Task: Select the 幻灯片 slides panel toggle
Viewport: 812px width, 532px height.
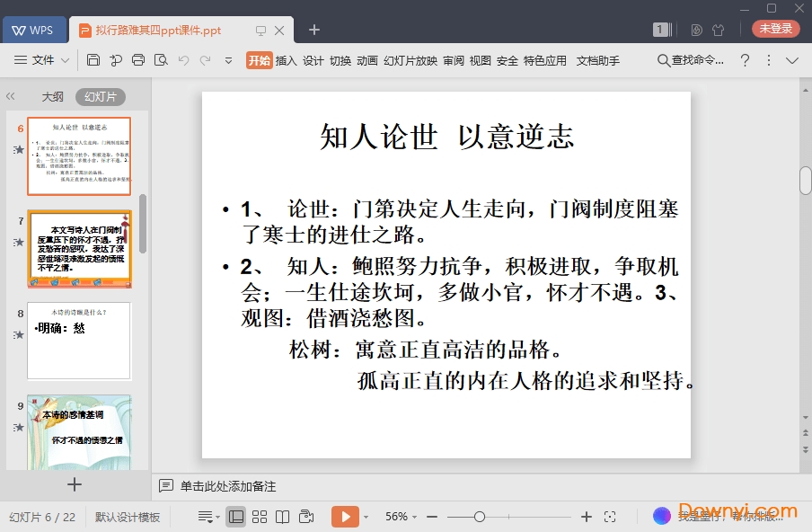Action: coord(100,97)
